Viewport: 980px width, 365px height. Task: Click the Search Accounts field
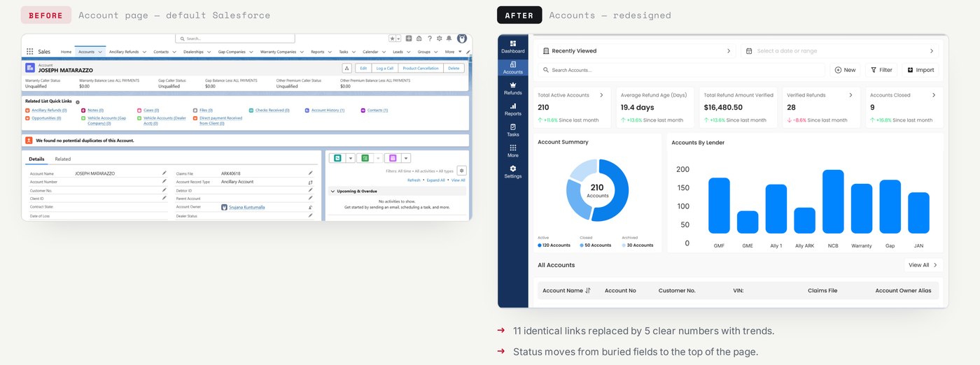[681, 70]
